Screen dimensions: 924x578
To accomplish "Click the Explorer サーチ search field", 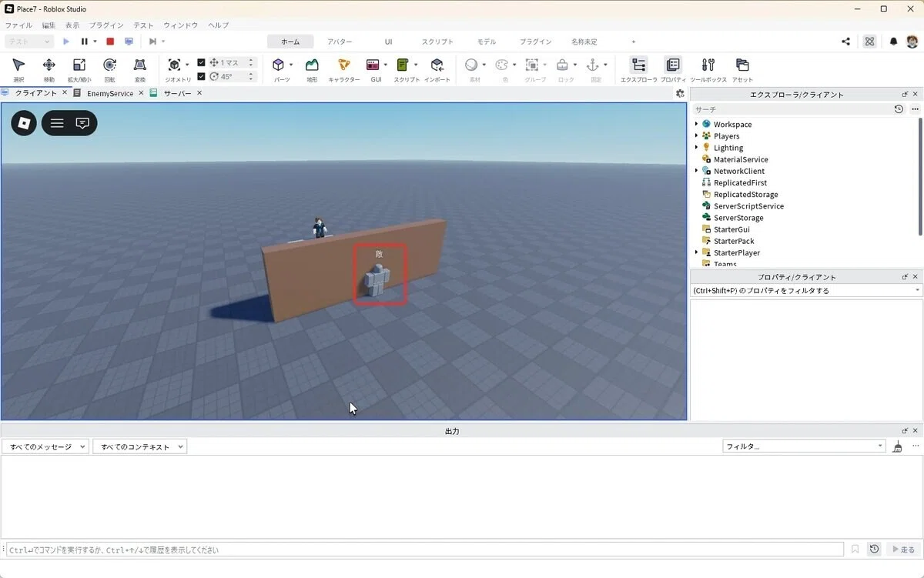I will [x=792, y=109].
